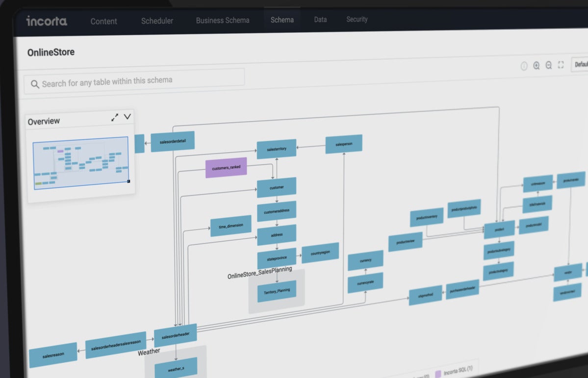Click the customer table node
Screen dimensions: 588x378
click(x=277, y=187)
